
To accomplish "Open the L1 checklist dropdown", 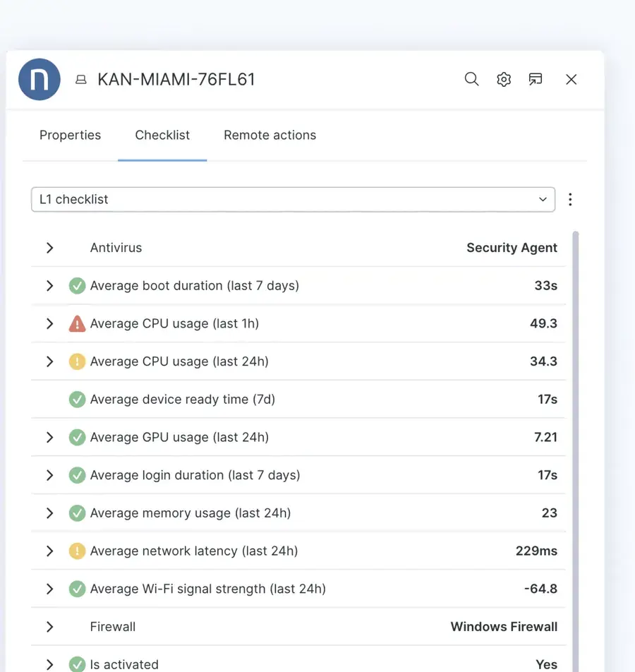I will (293, 199).
